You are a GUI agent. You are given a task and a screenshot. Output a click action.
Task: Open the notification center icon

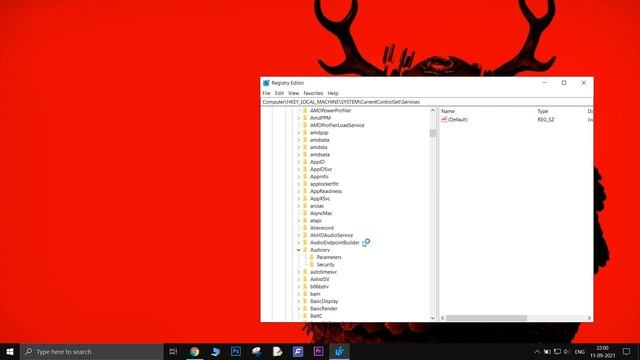point(627,351)
